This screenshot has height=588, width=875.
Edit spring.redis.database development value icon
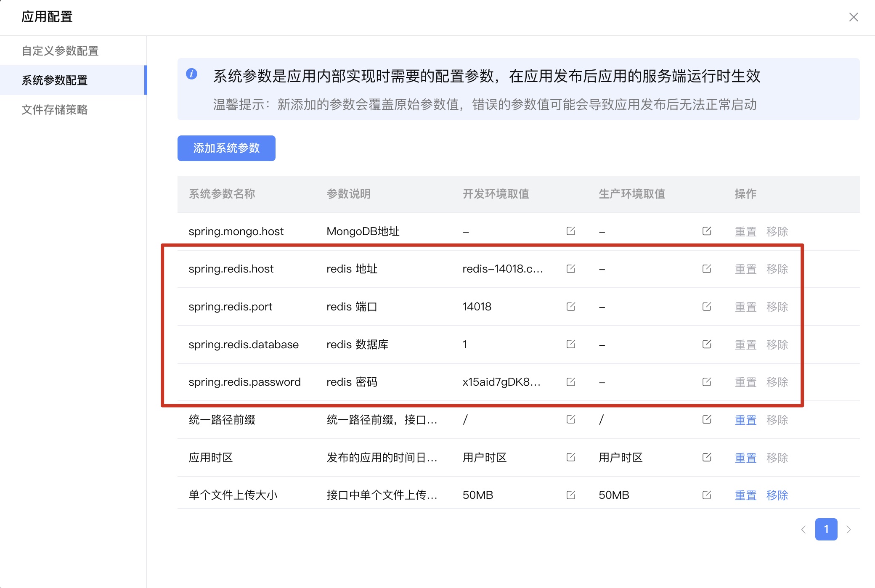coord(570,344)
